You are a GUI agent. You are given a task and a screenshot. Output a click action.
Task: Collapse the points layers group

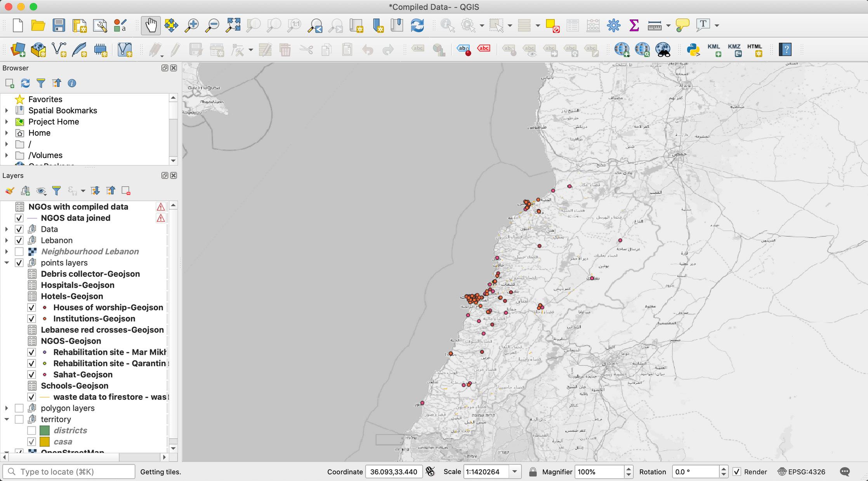7,263
